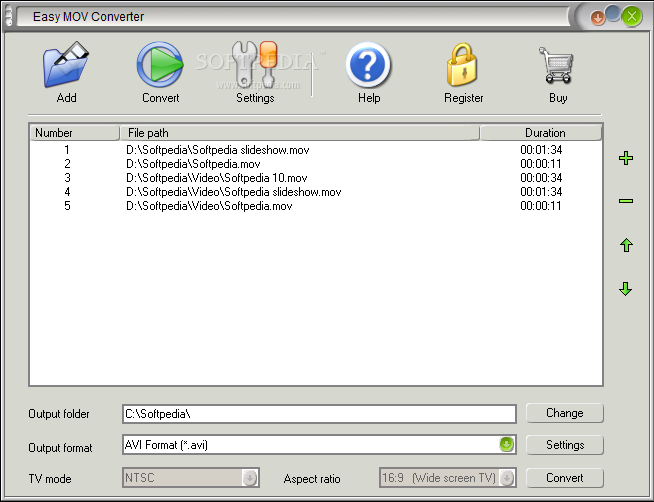Open the toolbar Settings tools icon
Screen dimensions: 654x502
click(x=255, y=64)
